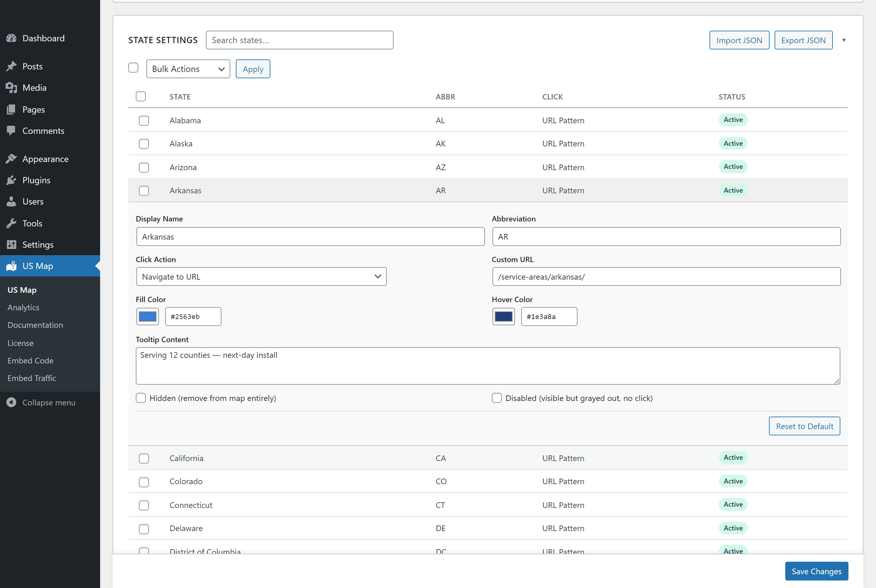This screenshot has width=876, height=588.
Task: Click the URL Pattern cell for Colorado
Action: click(x=563, y=482)
